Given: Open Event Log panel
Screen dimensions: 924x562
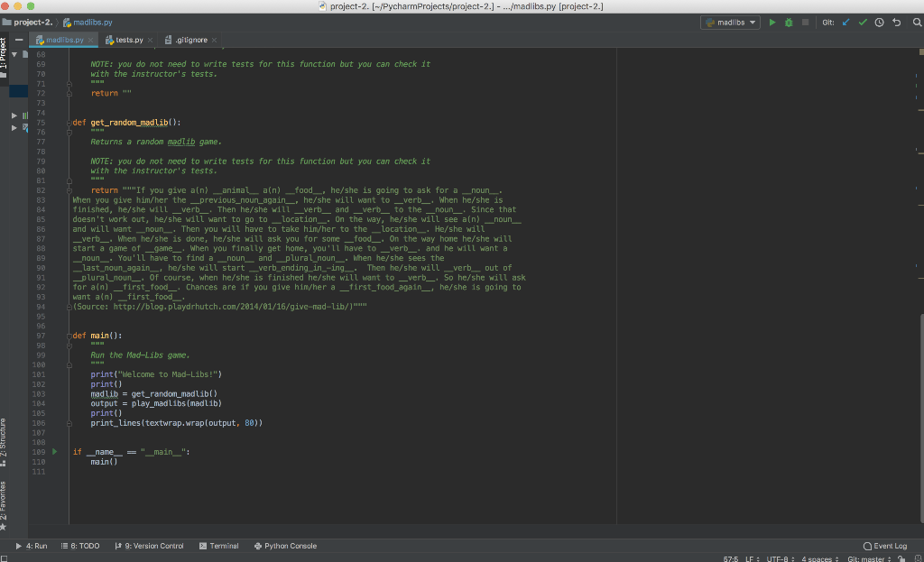Looking at the screenshot, I should click(885, 546).
